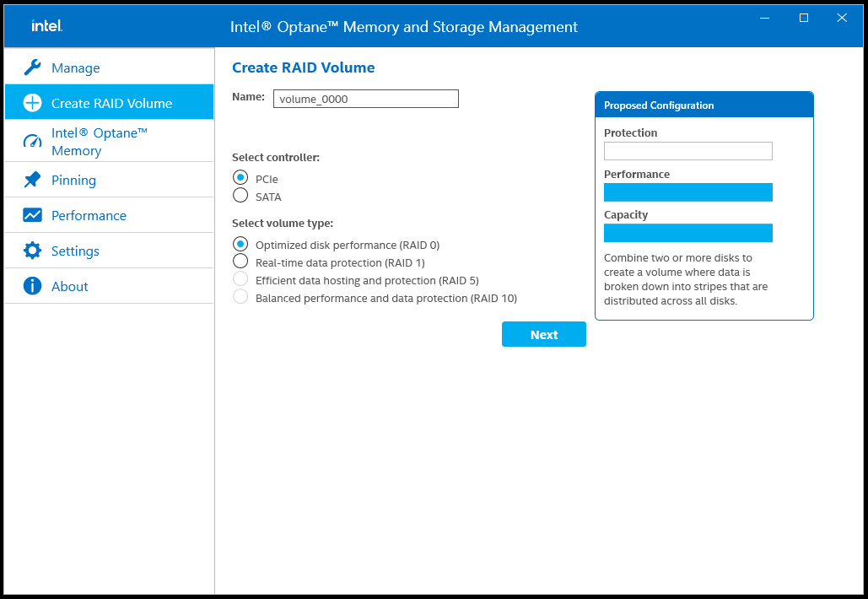Click the blue Performance bar indicator

pyautogui.click(x=687, y=192)
